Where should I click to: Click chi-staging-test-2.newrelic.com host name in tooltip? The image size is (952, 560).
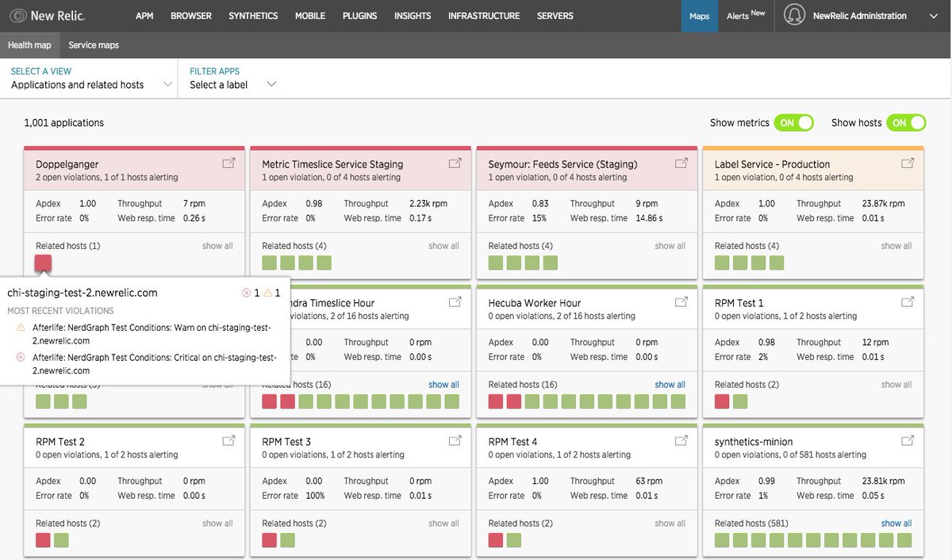83,293
